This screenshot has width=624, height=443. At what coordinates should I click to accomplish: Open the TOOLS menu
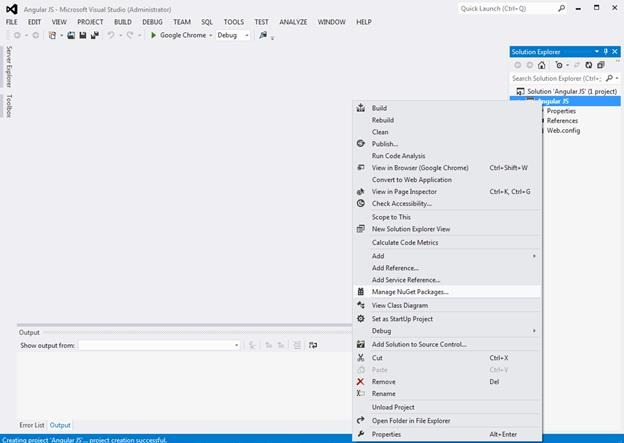click(x=234, y=22)
